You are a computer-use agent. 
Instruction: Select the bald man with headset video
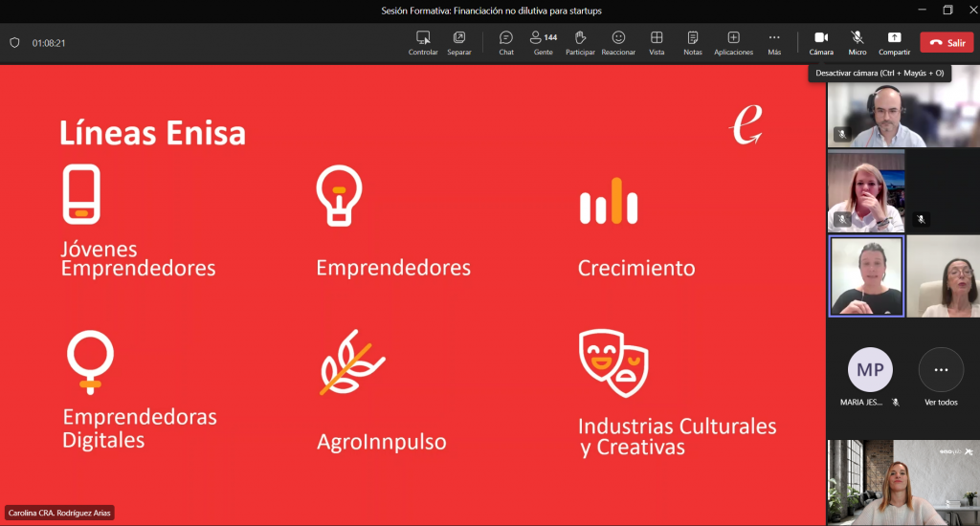[903, 106]
